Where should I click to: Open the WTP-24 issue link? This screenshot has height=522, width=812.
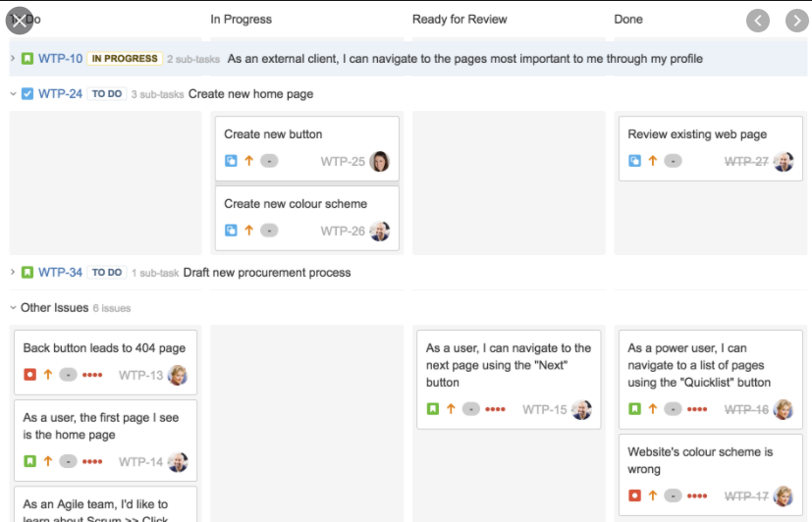[x=60, y=94]
